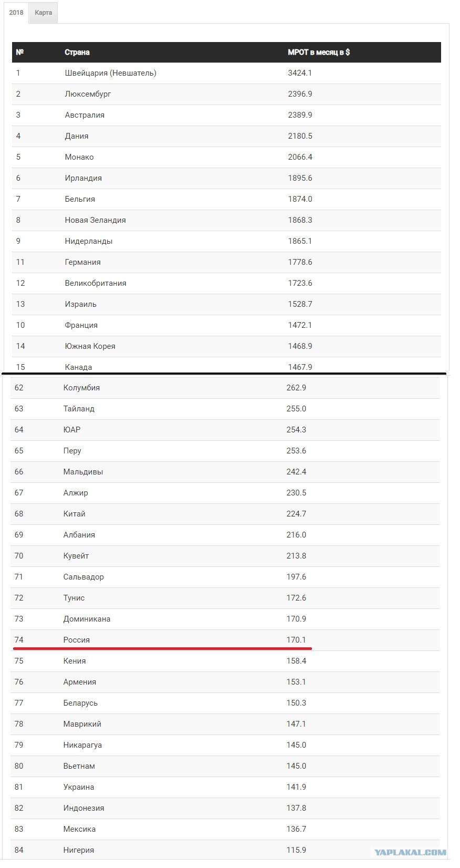
Task: Click the YAPLAKAL.COM watermark logo
Action: [411, 853]
